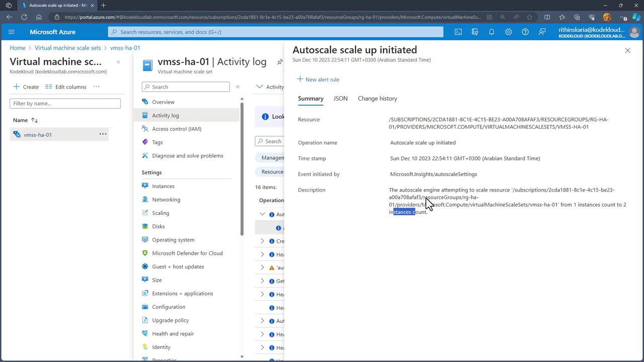
Task: Open the more options menu for vmss-ha-01
Action: tap(103, 134)
